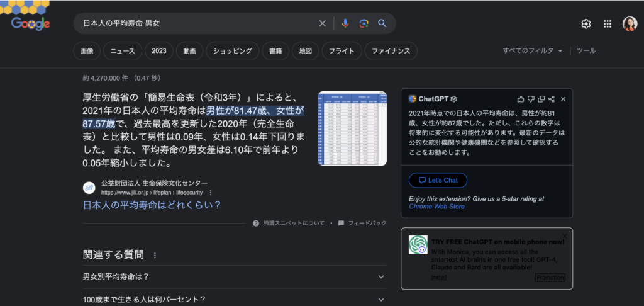Click TRY FREE ChatGPT on mobile headline
Viewport: 644px width, 306px height.
tap(498, 242)
